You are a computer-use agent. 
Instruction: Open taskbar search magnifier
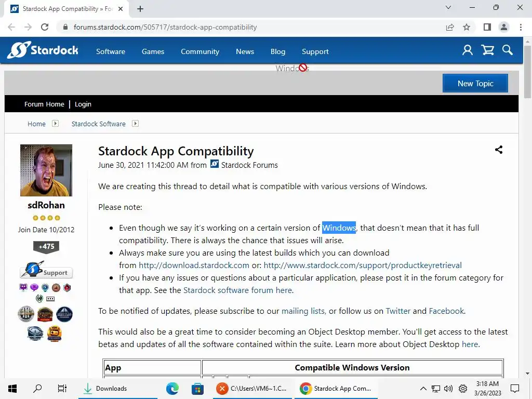pos(37,389)
